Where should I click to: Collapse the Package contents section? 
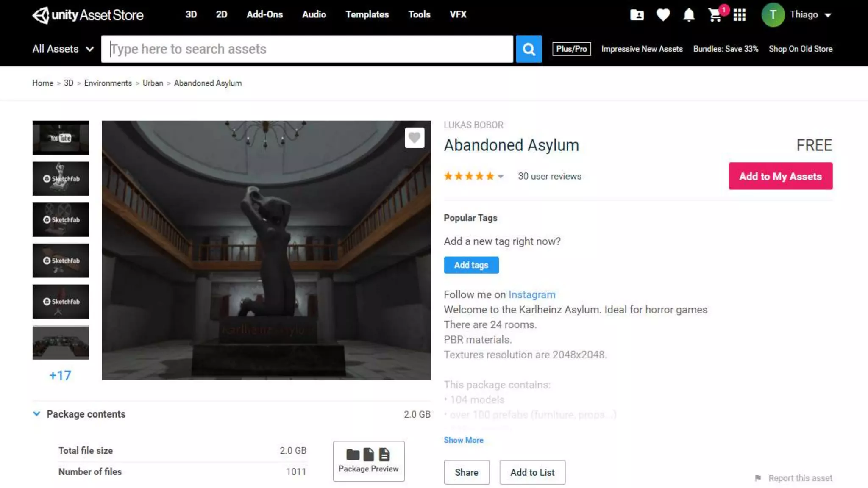click(37, 414)
